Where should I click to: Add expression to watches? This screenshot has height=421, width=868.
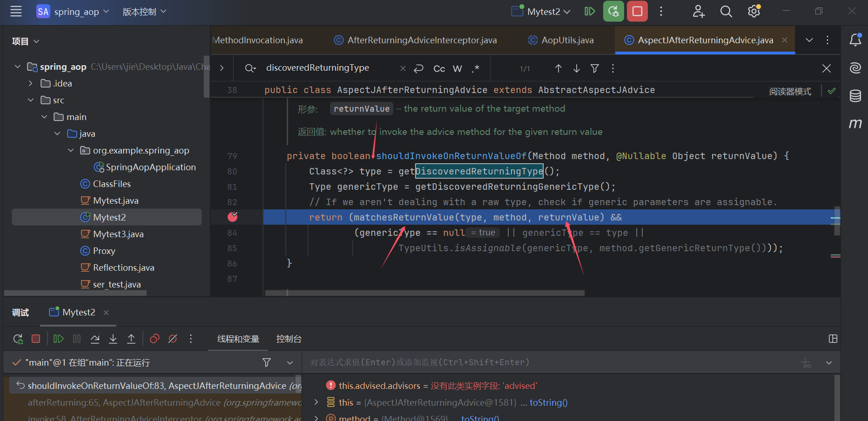(x=806, y=363)
